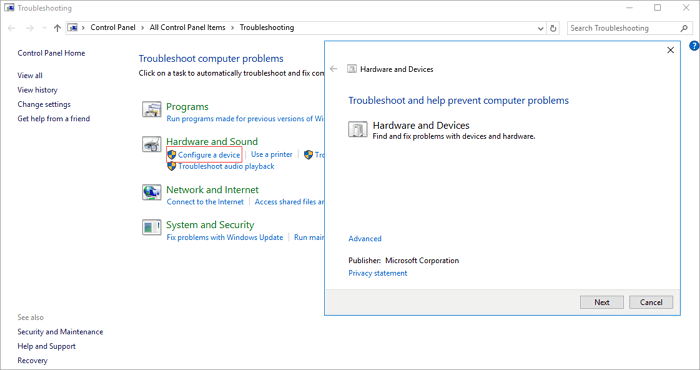
Task: Open Control Panel Home link
Action: click(51, 53)
